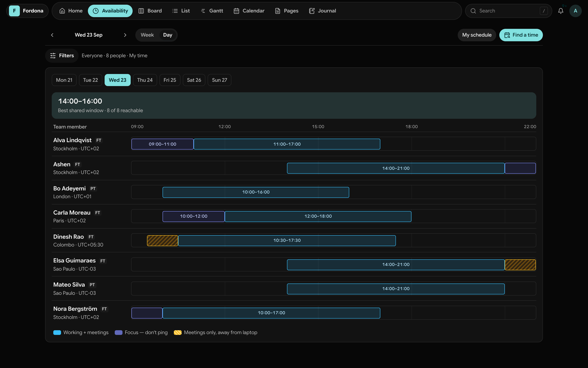588x368 pixels.
Task: Click My schedule button
Action: [477, 35]
